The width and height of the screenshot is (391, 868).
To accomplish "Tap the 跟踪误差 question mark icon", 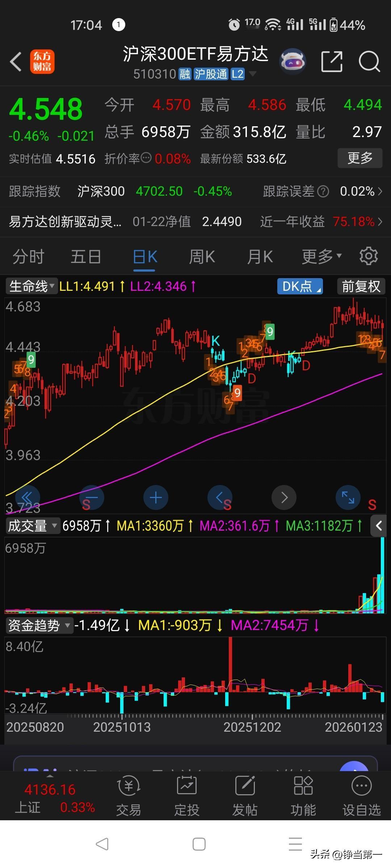I will (323, 191).
